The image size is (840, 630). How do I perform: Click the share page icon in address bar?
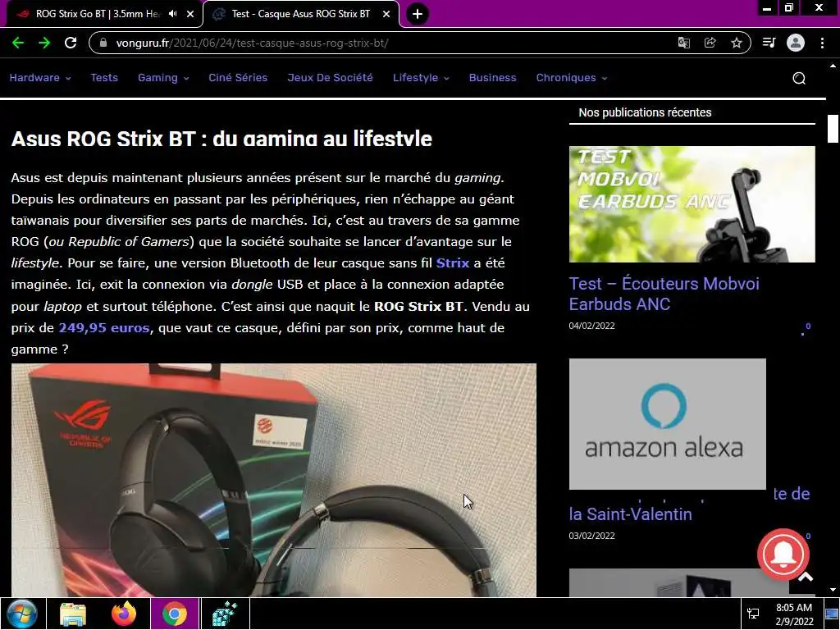pyautogui.click(x=710, y=43)
